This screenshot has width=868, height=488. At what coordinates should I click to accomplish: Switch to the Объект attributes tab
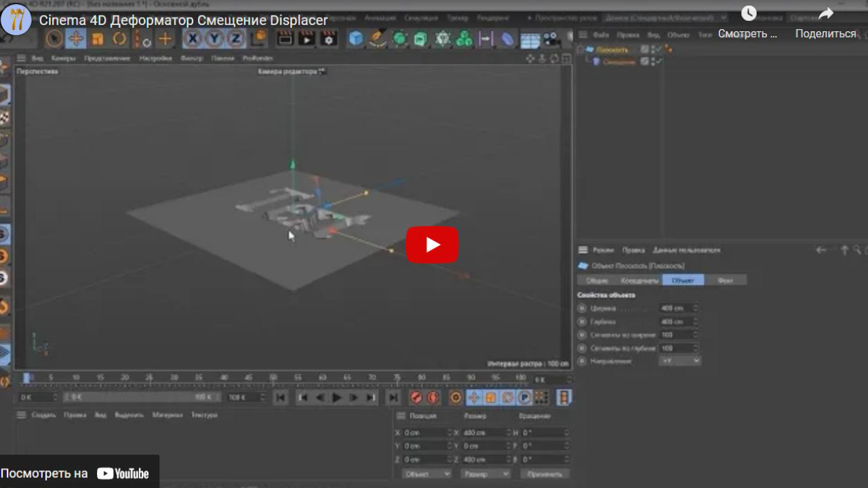[683, 280]
